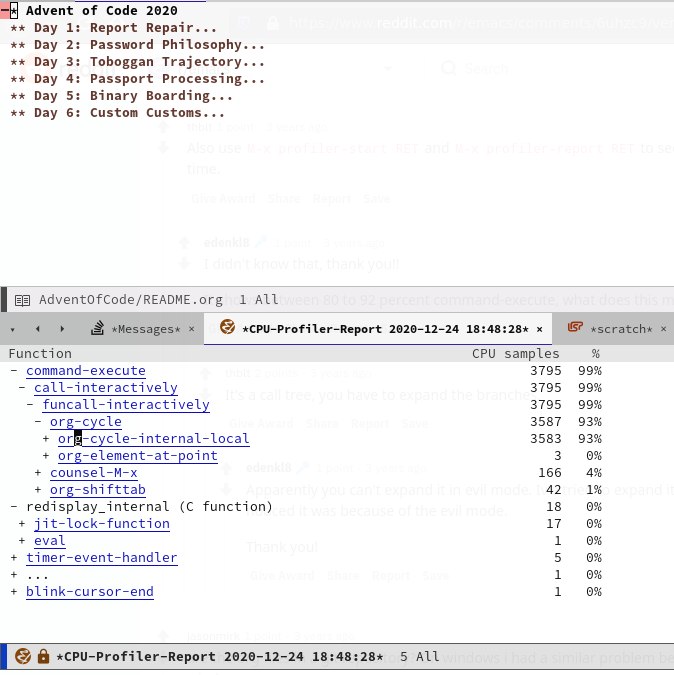This screenshot has width=674, height=675.
Task: Open the counsel-M-x function link
Action: tap(94, 473)
